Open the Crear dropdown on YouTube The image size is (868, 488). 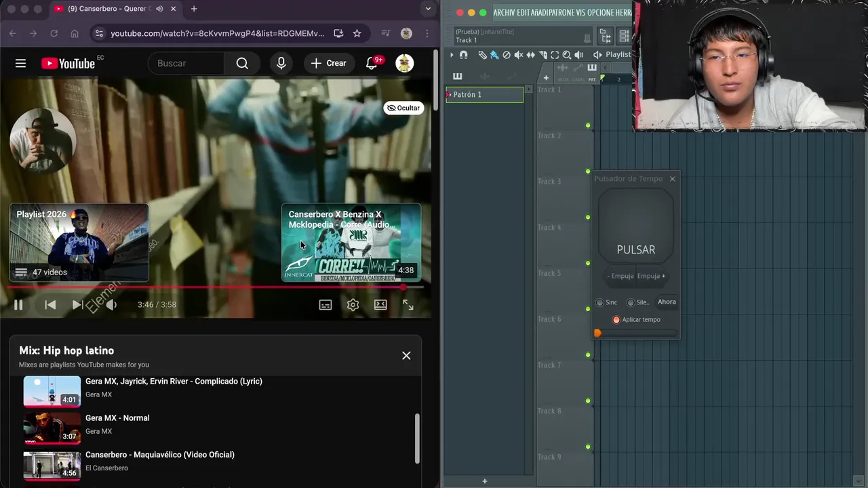329,63
